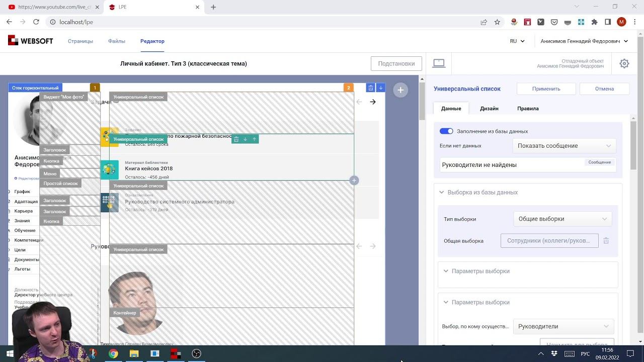Select the 'Виджет "Мое фото"' block label
This screenshot has width=644, height=362.
click(64, 97)
